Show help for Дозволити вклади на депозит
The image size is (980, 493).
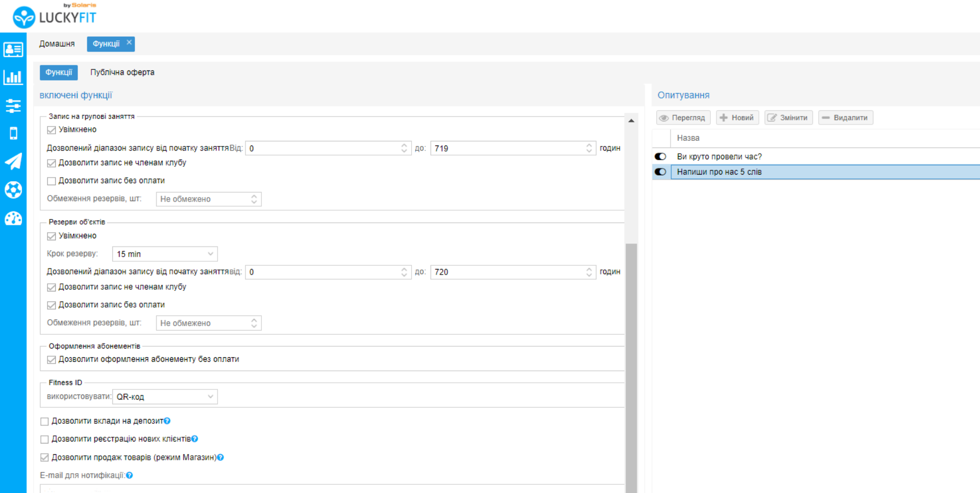pyautogui.click(x=167, y=421)
